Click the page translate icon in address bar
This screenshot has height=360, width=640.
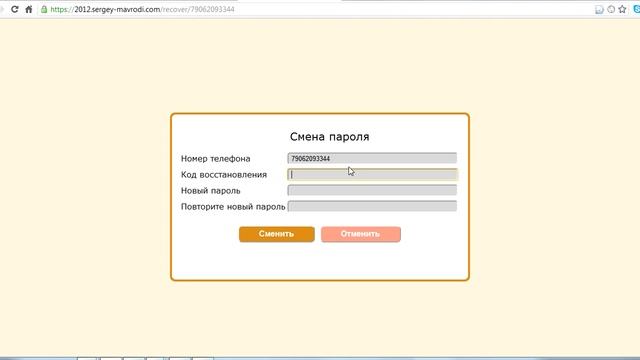[599, 9]
